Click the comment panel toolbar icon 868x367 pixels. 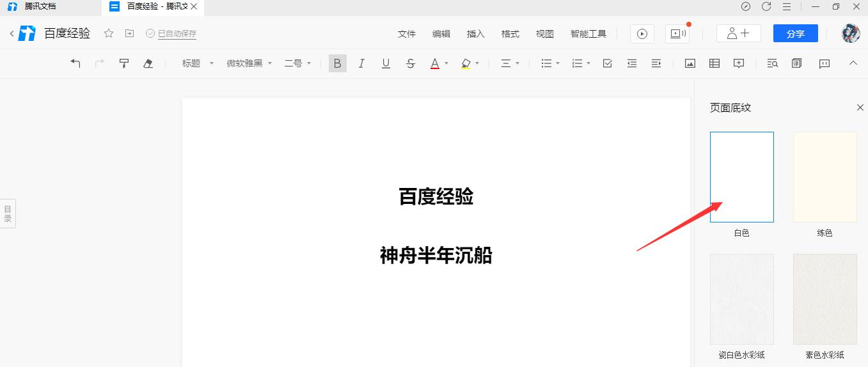pyautogui.click(x=825, y=63)
